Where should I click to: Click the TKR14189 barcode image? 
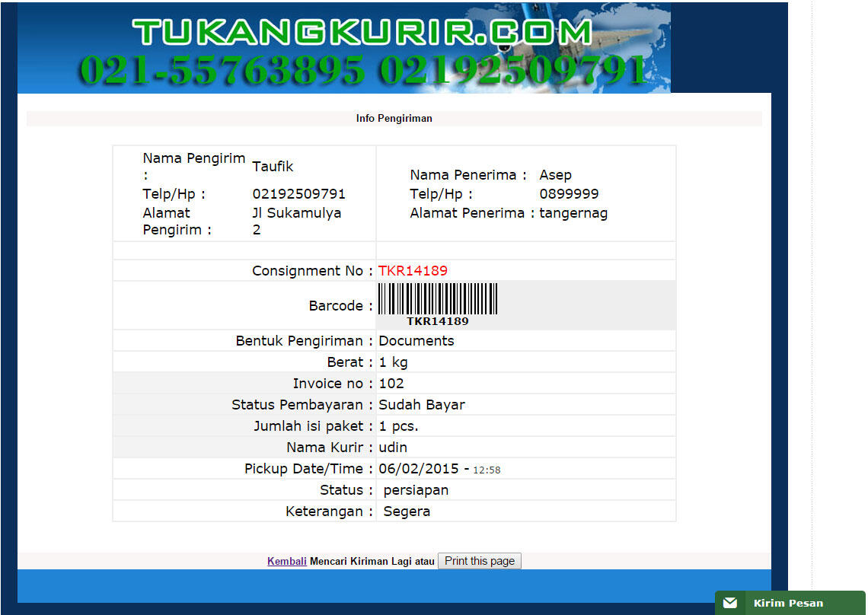(438, 305)
